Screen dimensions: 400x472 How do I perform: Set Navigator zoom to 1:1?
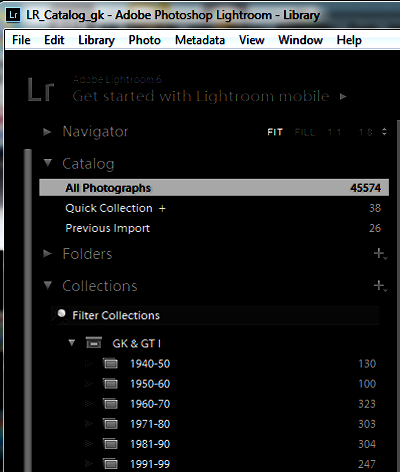[334, 132]
